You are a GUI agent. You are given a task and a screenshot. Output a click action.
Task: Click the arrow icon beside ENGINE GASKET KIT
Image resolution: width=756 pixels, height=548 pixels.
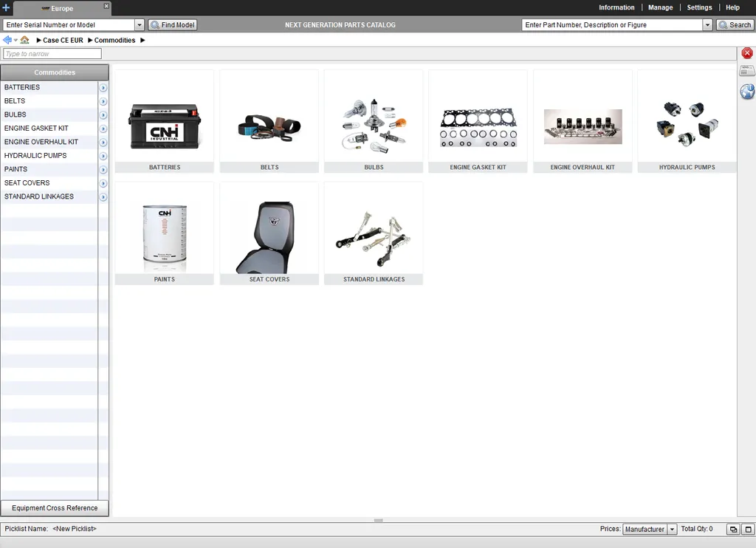[x=103, y=129]
